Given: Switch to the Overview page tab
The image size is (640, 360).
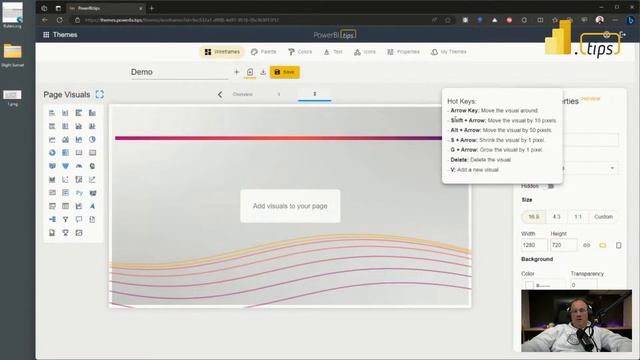Looking at the screenshot, I should [242, 94].
